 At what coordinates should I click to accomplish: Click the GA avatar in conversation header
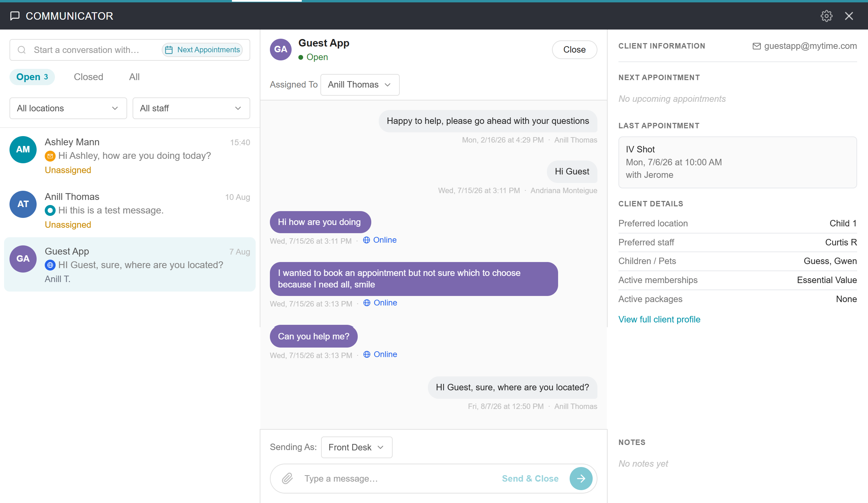pos(280,49)
